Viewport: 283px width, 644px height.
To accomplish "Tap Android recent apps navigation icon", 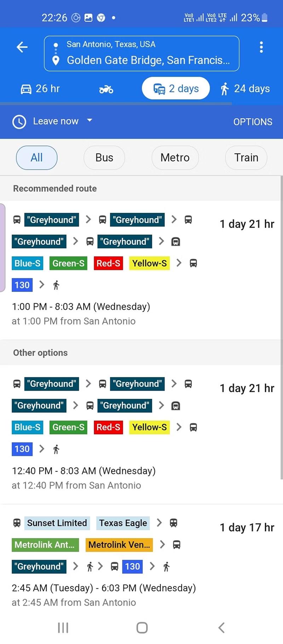I will (x=63, y=628).
